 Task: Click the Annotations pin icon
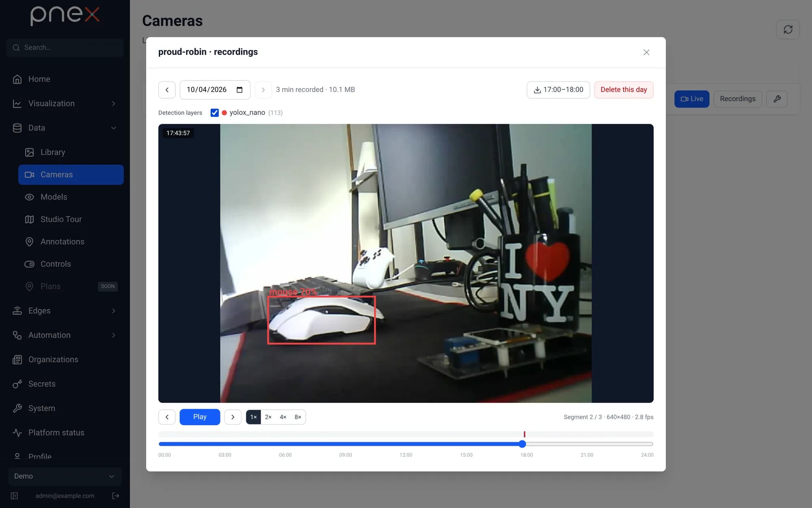click(x=29, y=241)
